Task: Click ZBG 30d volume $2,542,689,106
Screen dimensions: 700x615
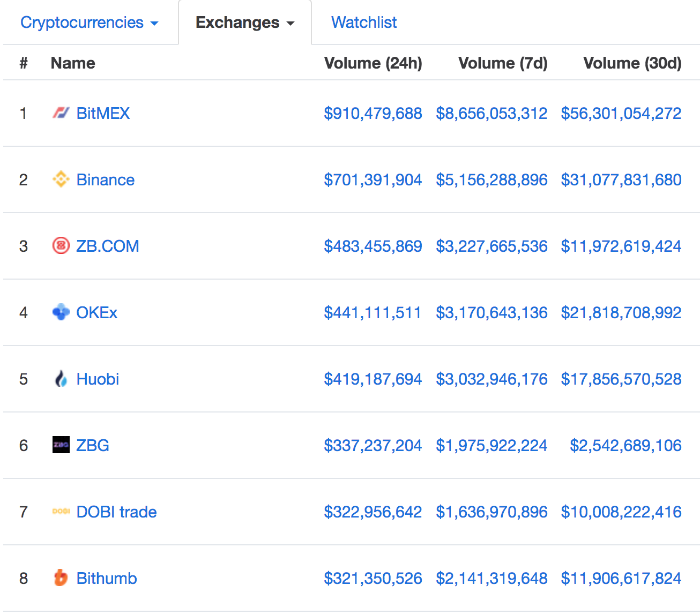Action: tap(626, 445)
